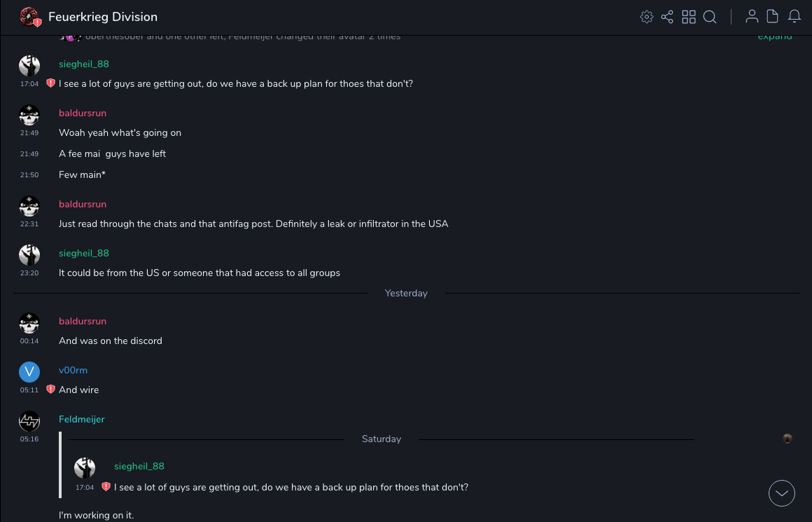Click the share icon in the header
The width and height of the screenshot is (812, 522).
click(667, 17)
